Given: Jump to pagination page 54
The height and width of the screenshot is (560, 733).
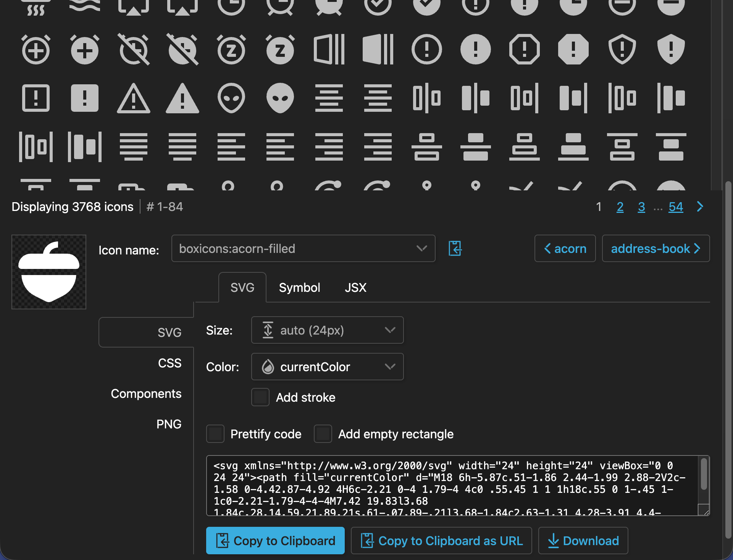Looking at the screenshot, I should point(676,207).
